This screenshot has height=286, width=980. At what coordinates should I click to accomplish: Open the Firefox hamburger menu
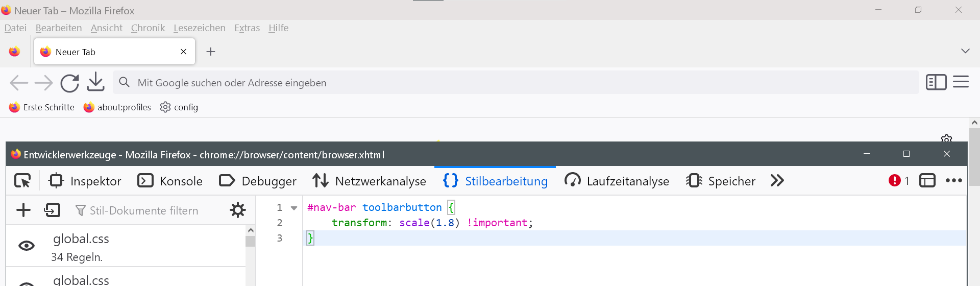coord(961,82)
